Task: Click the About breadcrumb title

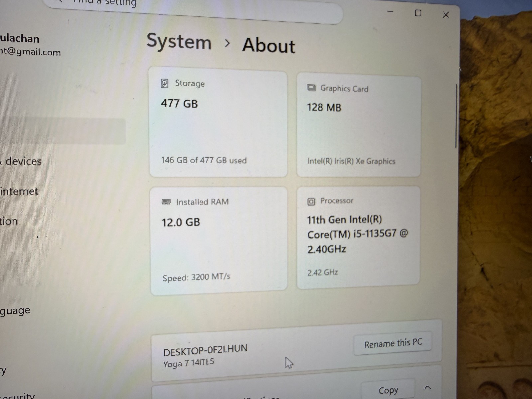Action: point(269,45)
